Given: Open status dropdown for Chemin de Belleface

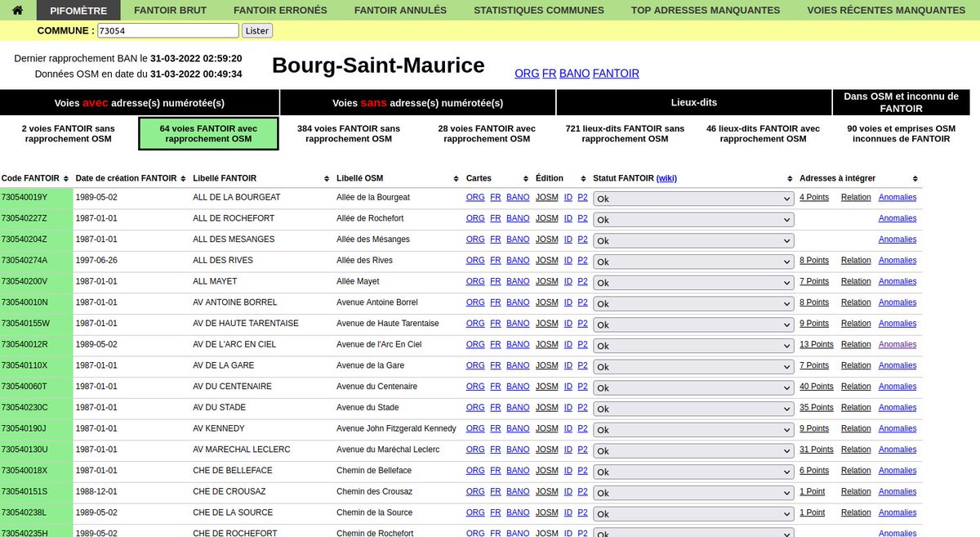Looking at the screenshot, I should [693, 472].
